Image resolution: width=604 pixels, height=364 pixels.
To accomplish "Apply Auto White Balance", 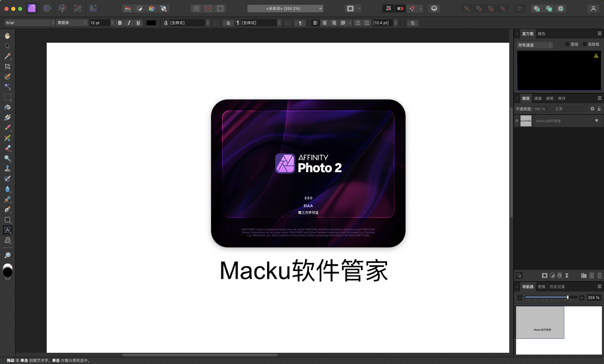I will coord(164,9).
